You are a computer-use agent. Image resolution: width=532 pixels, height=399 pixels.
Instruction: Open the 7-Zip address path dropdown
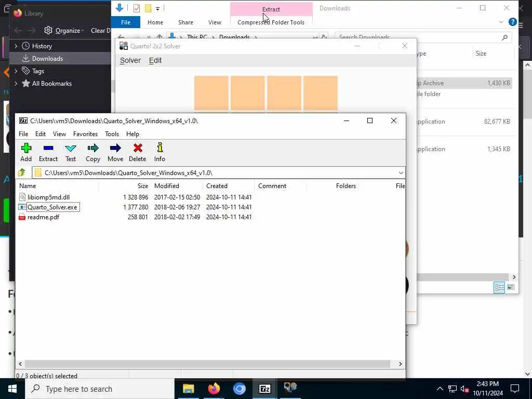(x=401, y=172)
